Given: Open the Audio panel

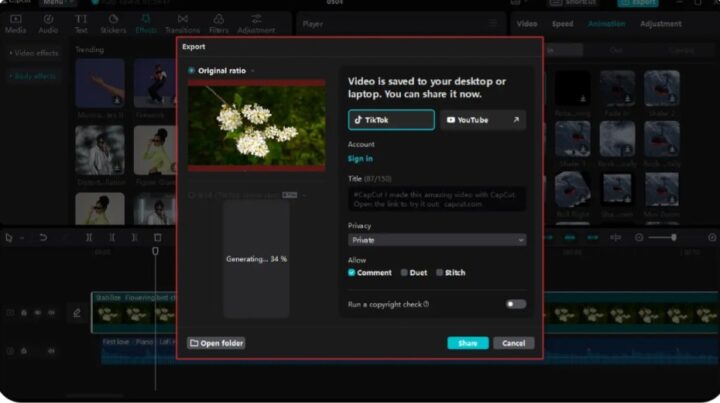Looking at the screenshot, I should [47, 23].
